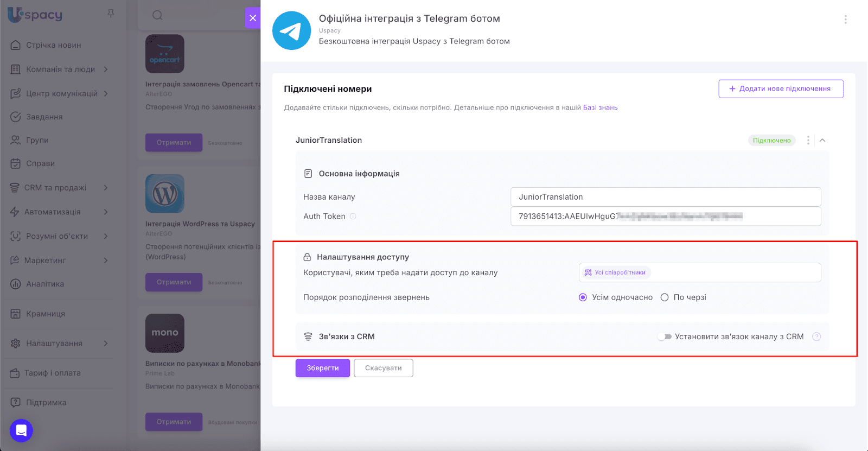This screenshot has height=451, width=868.
Task: Choose the По черзі distribution option
Action: 665,297
